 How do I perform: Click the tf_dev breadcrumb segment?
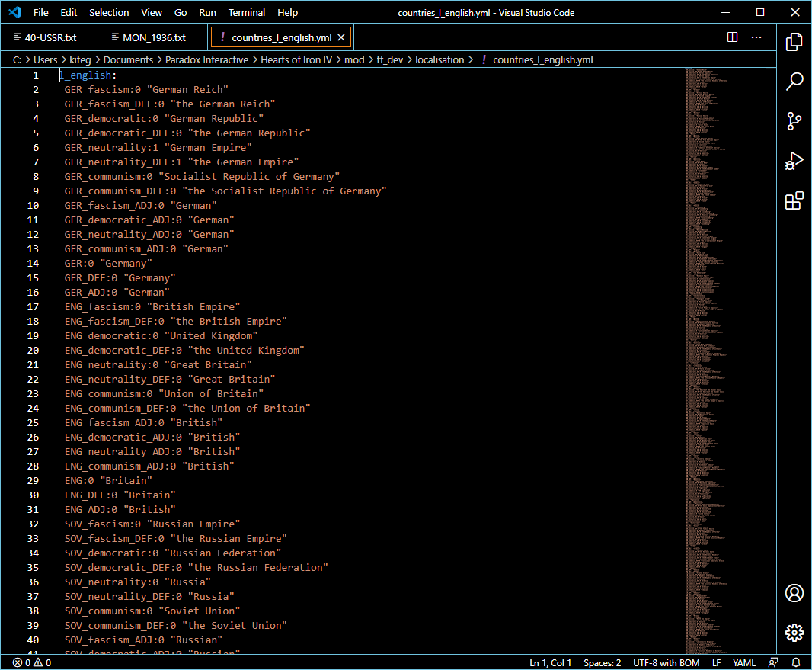coord(389,59)
